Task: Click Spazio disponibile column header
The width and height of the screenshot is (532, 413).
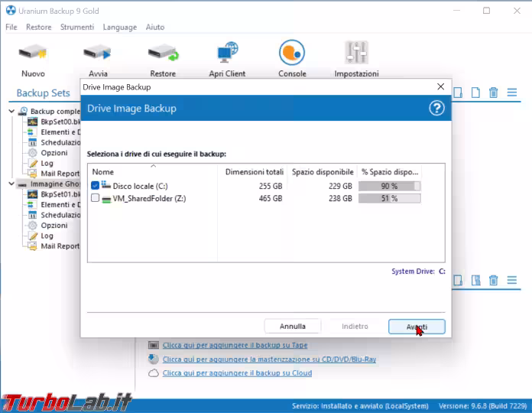Action: [x=323, y=172]
